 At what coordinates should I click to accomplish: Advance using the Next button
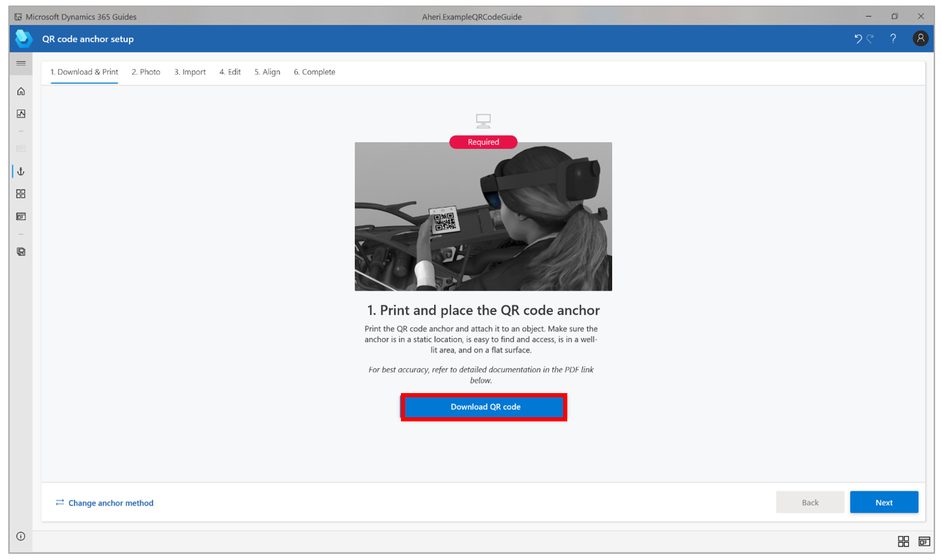884,502
